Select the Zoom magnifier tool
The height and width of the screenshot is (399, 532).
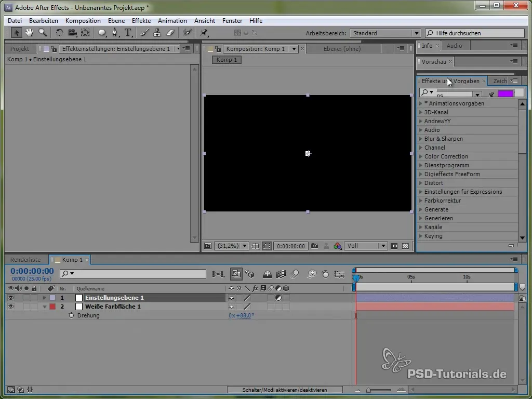[43, 33]
